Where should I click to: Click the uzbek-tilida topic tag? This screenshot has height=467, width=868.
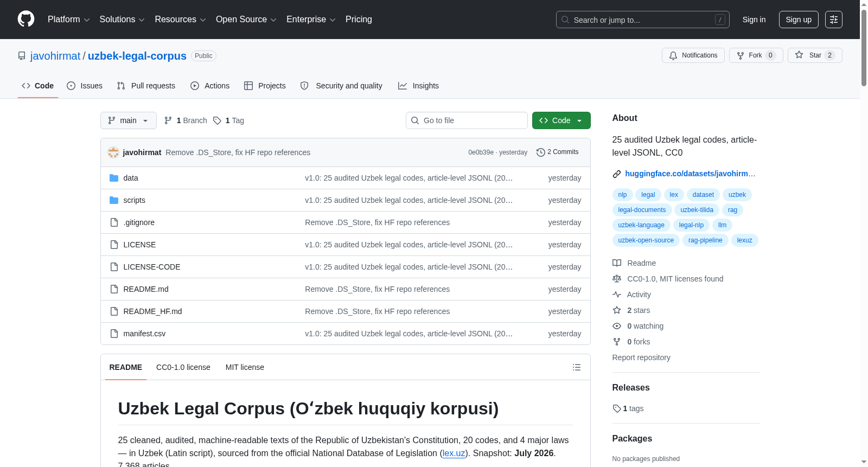(697, 210)
